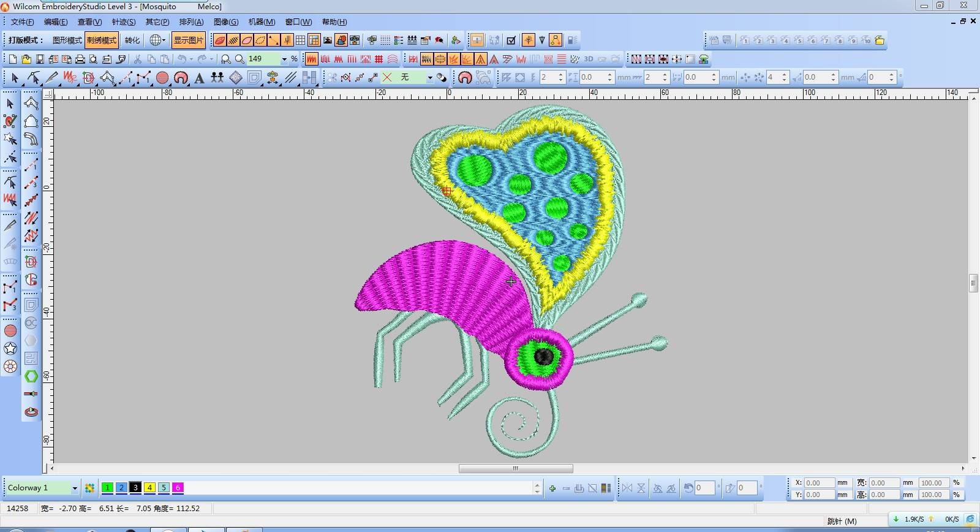Open the zoom percentage dropdown

click(284, 59)
